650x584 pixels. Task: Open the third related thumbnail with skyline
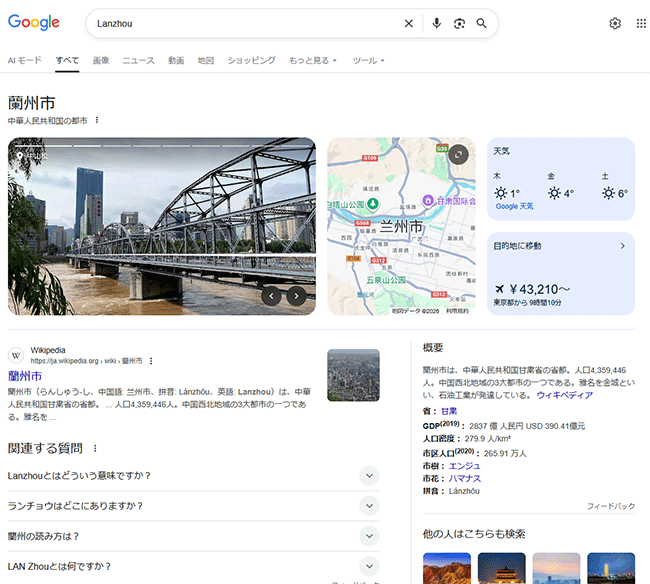tap(556, 568)
